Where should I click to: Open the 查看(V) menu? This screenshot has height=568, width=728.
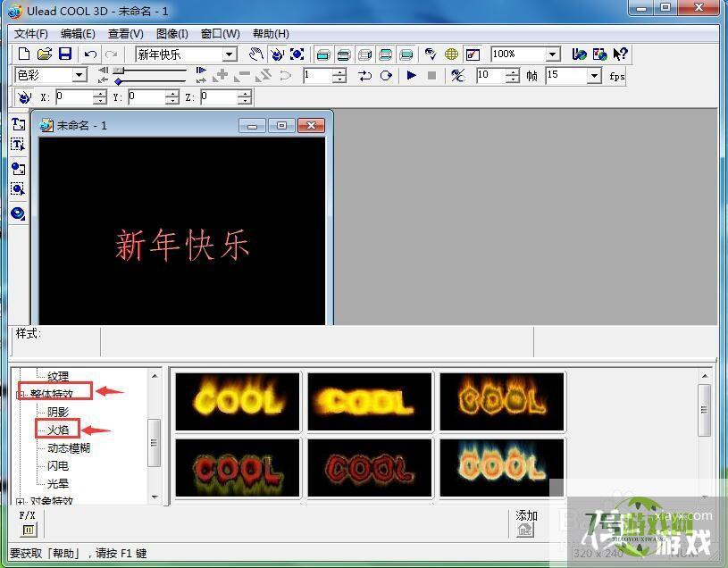click(x=126, y=34)
